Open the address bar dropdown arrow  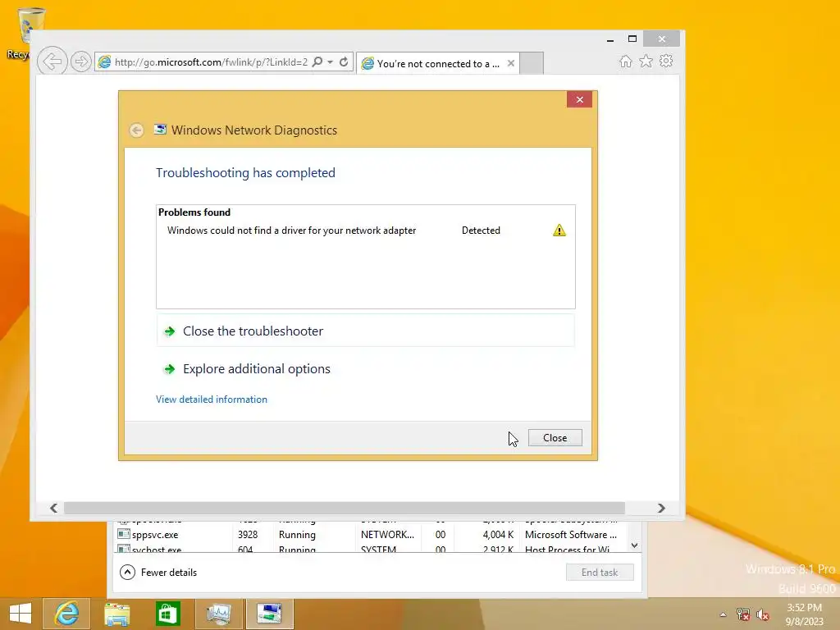point(331,62)
